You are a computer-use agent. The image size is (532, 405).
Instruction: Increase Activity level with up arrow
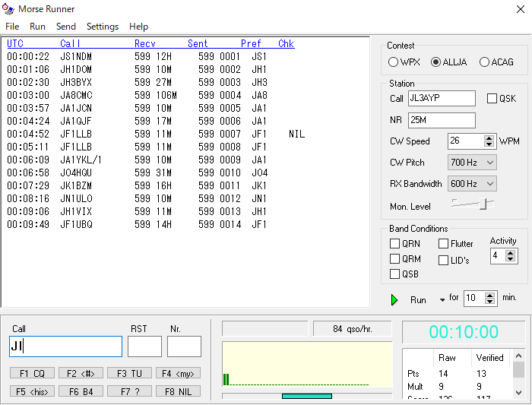(510, 252)
